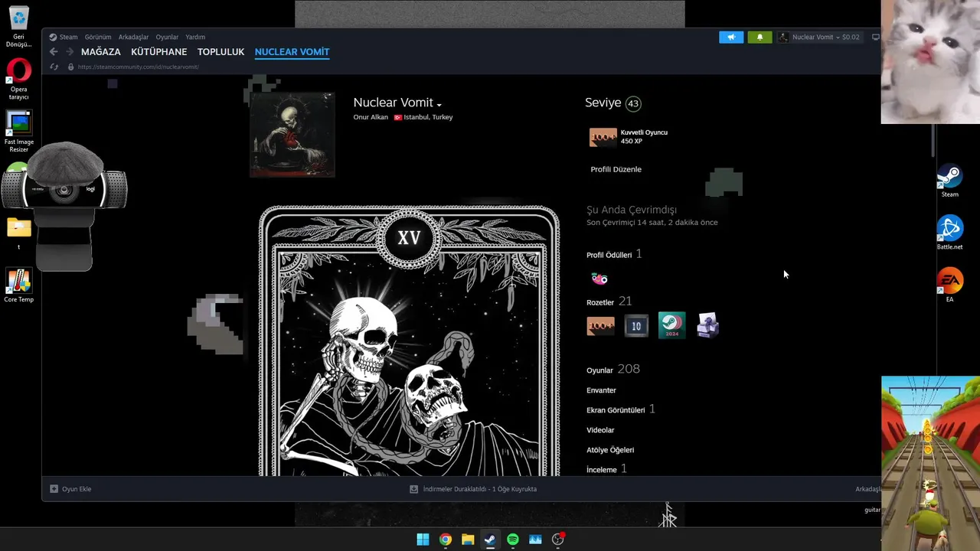Go to the KÜTÜPHANE tab

(158, 52)
